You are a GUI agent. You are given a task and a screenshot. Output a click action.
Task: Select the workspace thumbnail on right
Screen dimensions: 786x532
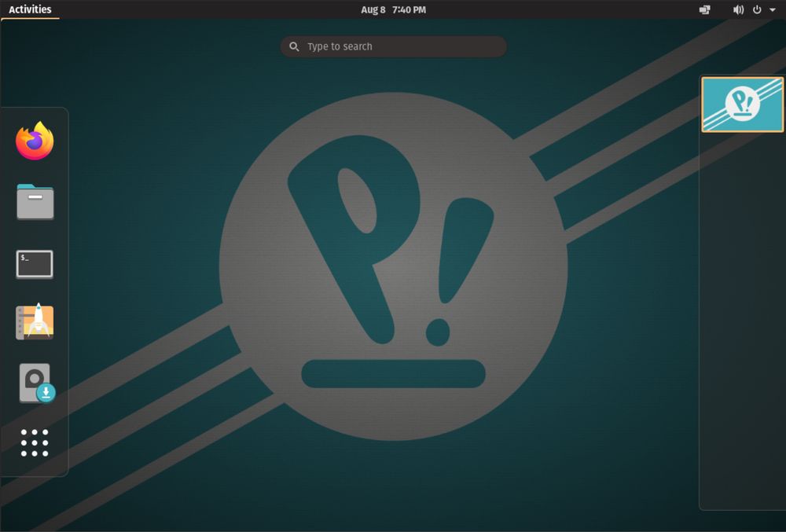(x=743, y=105)
